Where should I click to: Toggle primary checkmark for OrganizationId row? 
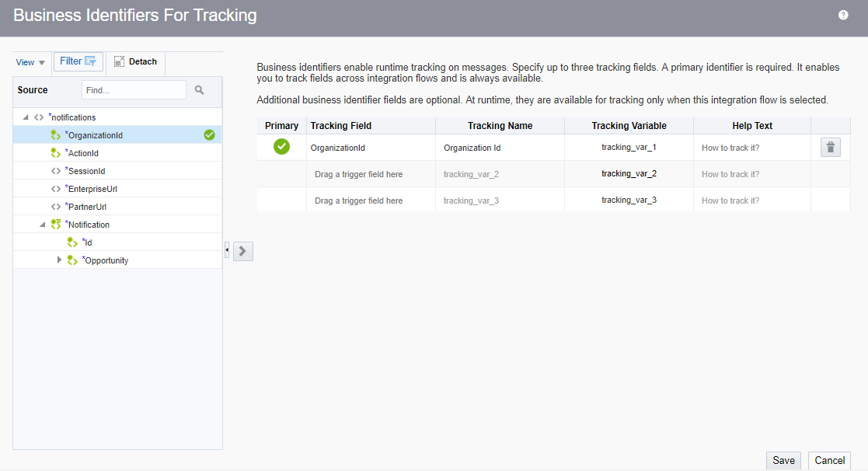click(281, 147)
